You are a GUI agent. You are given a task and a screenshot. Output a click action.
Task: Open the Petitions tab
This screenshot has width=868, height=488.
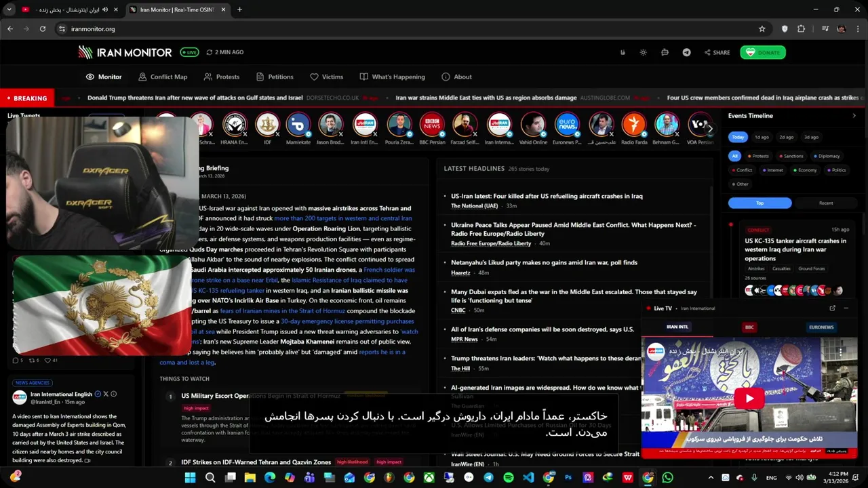[275, 77]
